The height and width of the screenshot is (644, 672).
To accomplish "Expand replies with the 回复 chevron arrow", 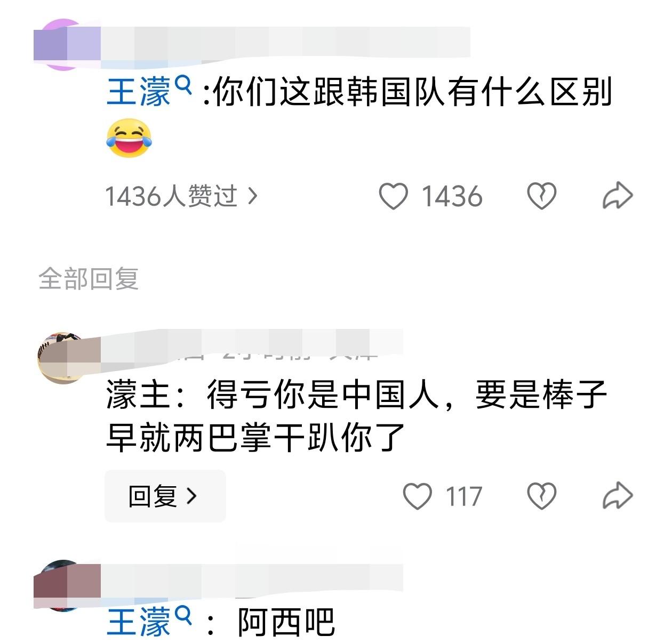I will [x=191, y=496].
